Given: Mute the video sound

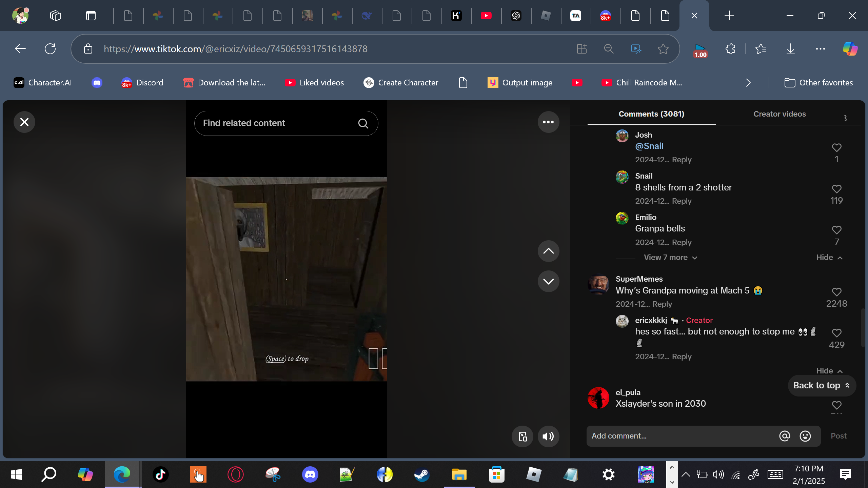Looking at the screenshot, I should (548, 436).
